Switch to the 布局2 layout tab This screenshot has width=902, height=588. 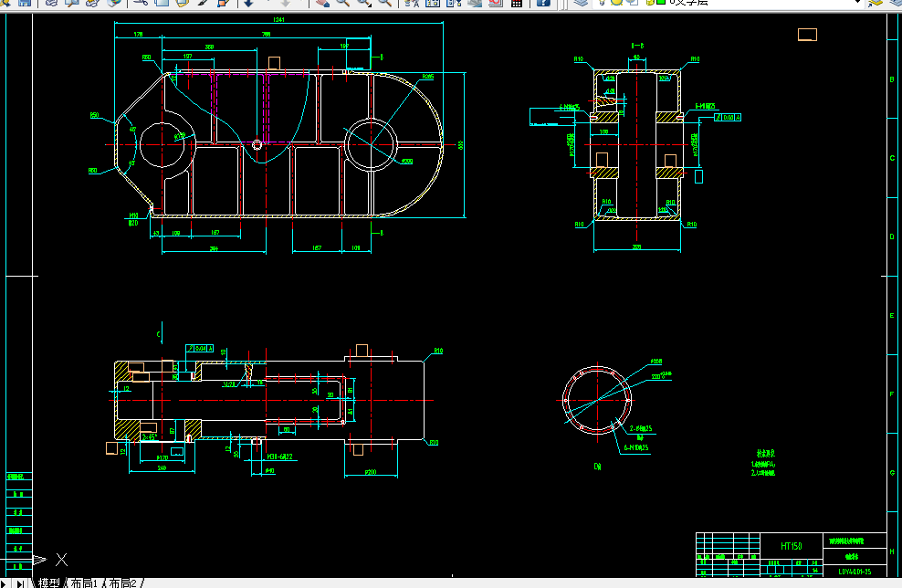123,583
